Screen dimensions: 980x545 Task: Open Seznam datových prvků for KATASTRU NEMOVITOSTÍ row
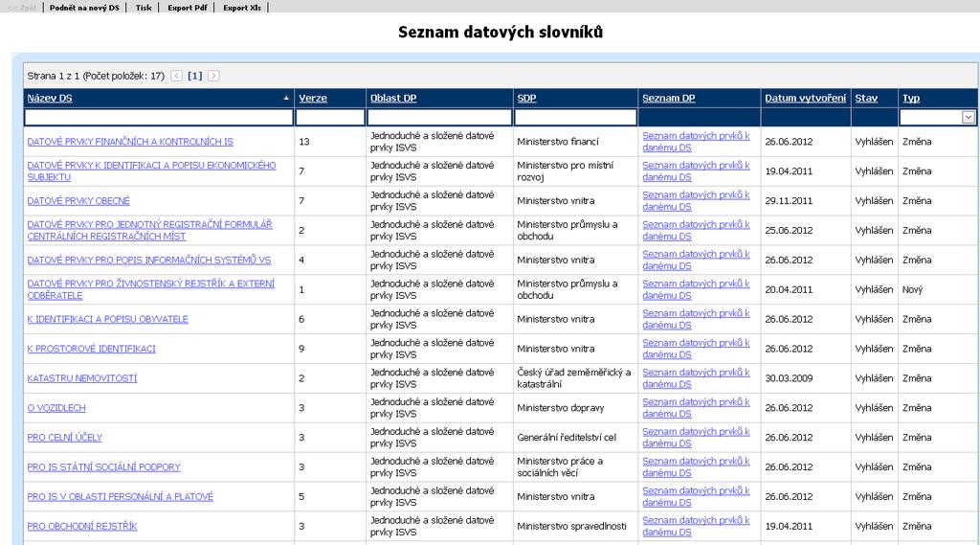click(x=696, y=378)
